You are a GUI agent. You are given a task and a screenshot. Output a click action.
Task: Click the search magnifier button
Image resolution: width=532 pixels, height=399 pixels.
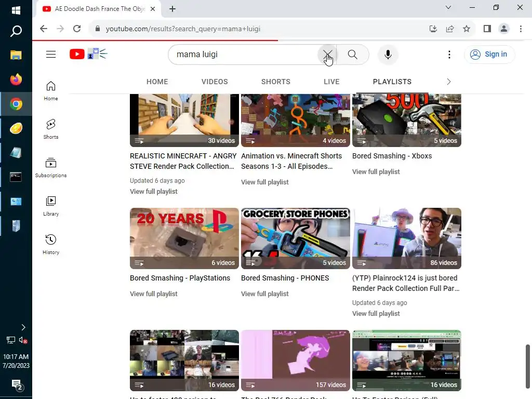tap(353, 54)
